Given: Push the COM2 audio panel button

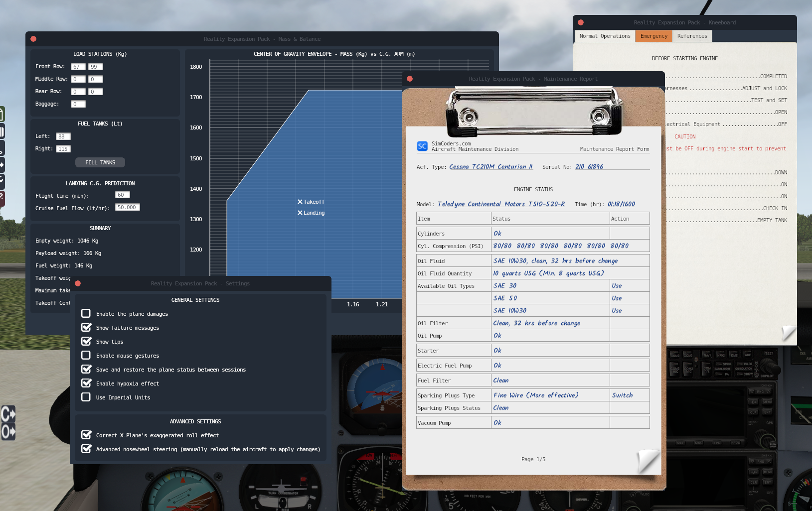Looking at the screenshot, I should point(674,354).
